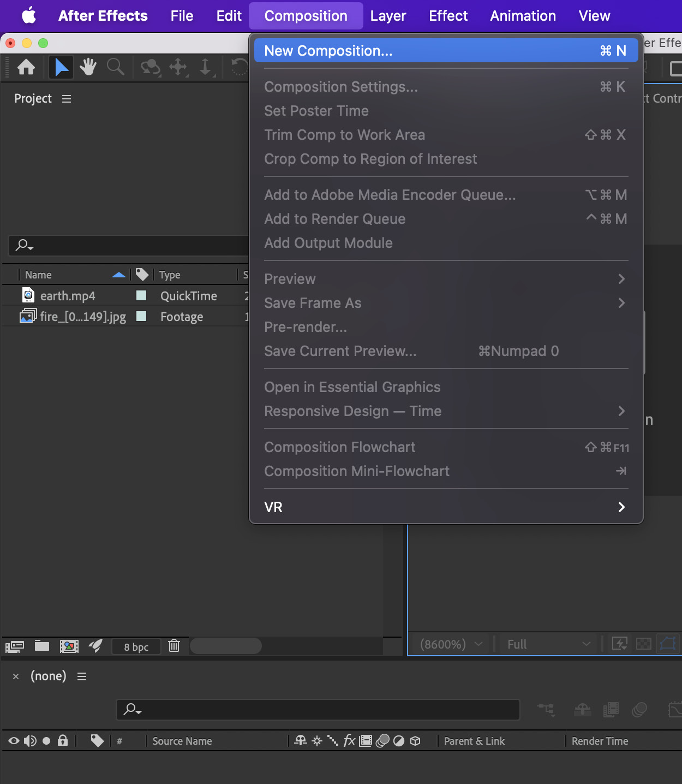
Task: Open the Effect menu
Action: (448, 16)
